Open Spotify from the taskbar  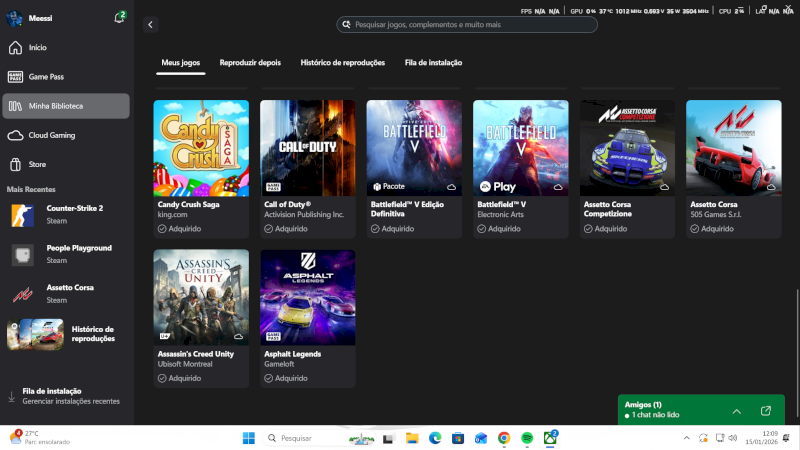pyautogui.click(x=527, y=438)
